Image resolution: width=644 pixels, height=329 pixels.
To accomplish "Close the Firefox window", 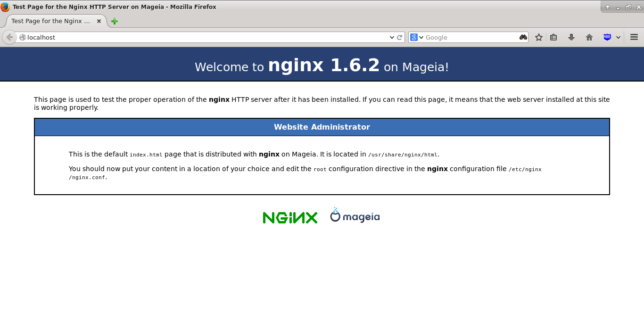I will click(x=638, y=7).
